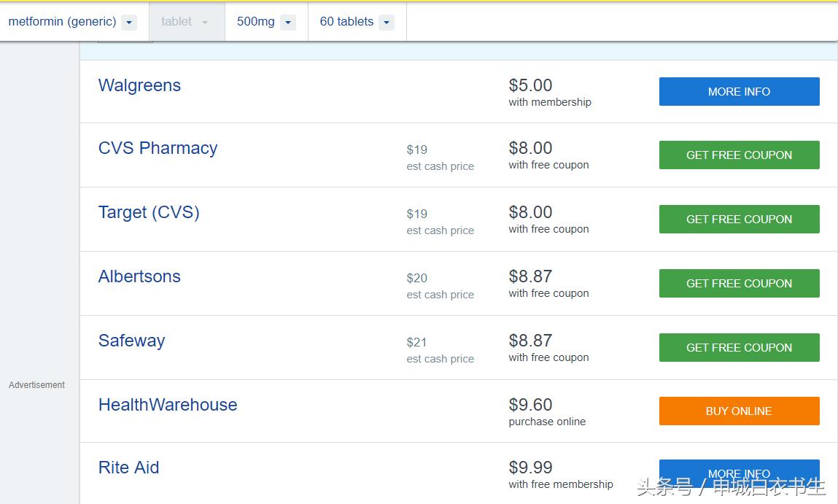Get free coupon for Safeway

pos(739,348)
